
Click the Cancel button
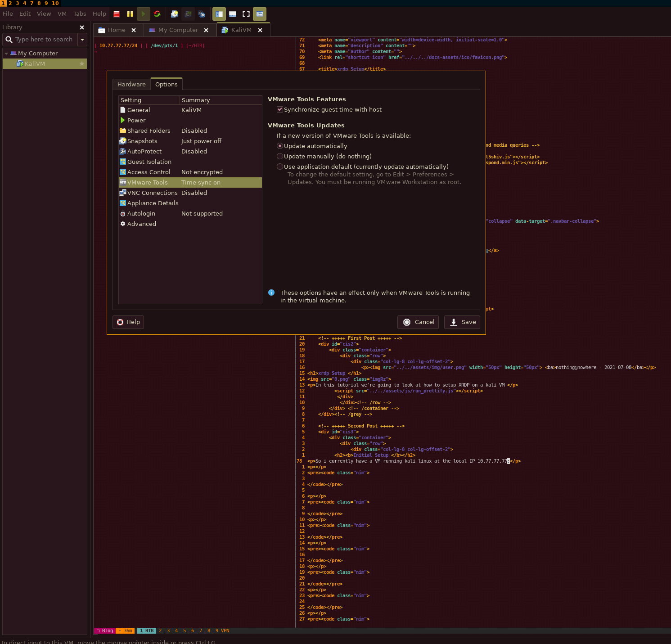pyautogui.click(x=418, y=322)
